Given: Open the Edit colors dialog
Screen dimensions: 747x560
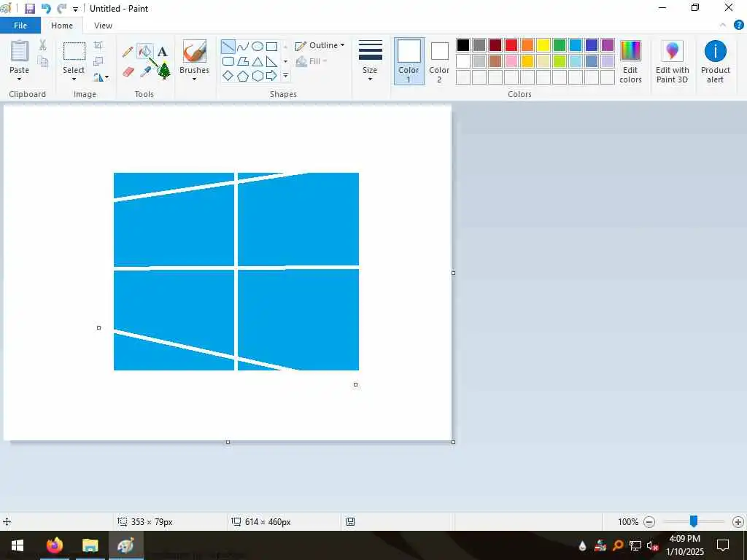Looking at the screenshot, I should (x=631, y=62).
